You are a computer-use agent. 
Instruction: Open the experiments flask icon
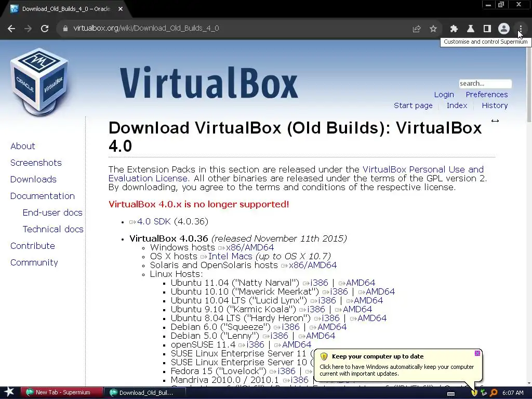tap(471, 29)
